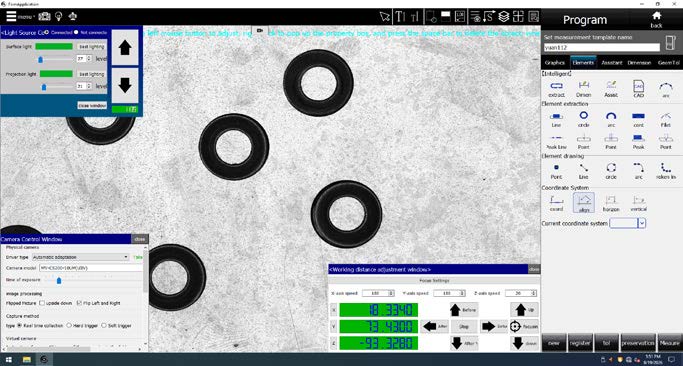Adjust the X-axis speed stepper
Image resolution: width=683 pixels, height=366 pixels.
(x=391, y=293)
